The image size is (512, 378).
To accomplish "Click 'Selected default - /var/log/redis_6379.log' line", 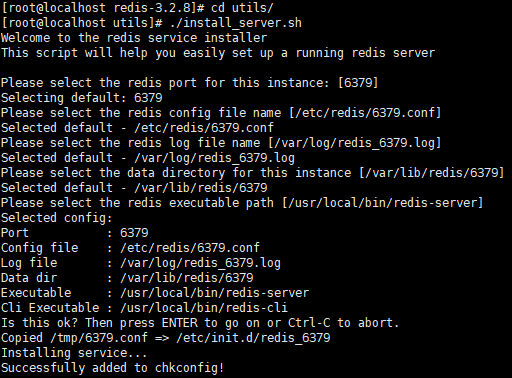I will [148, 158].
